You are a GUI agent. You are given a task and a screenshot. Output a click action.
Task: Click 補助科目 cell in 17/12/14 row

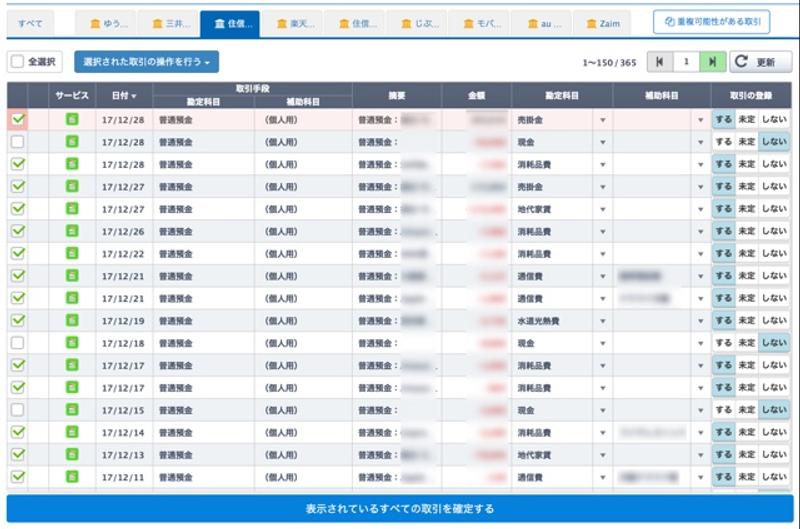653,433
